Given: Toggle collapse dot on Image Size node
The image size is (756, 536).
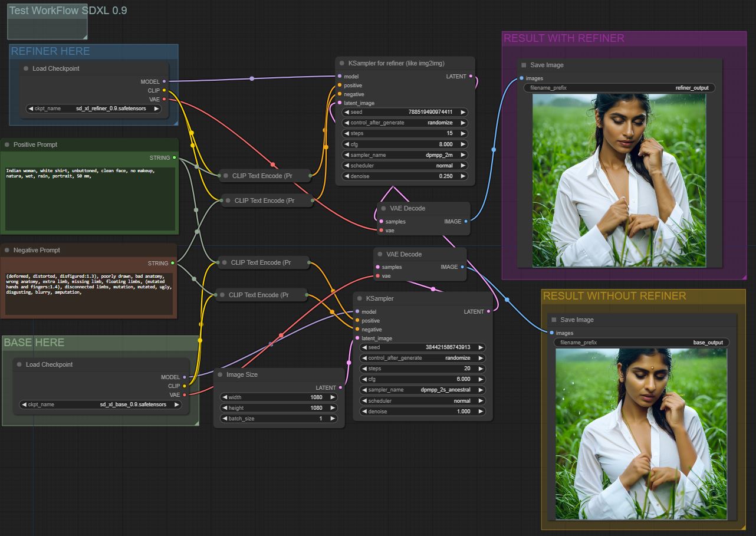Looking at the screenshot, I should coord(220,374).
